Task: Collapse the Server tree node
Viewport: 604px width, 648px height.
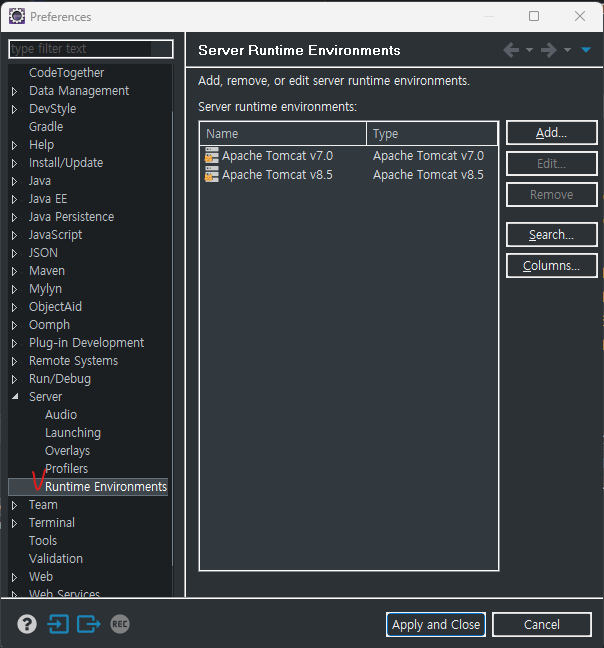Action: click(x=15, y=396)
